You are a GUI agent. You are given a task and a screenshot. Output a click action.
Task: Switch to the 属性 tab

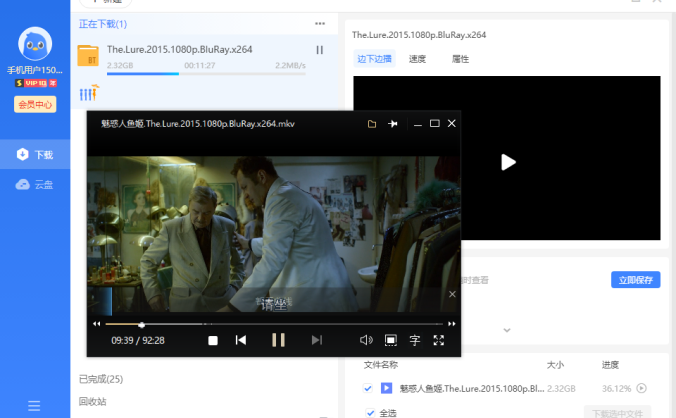click(x=460, y=59)
